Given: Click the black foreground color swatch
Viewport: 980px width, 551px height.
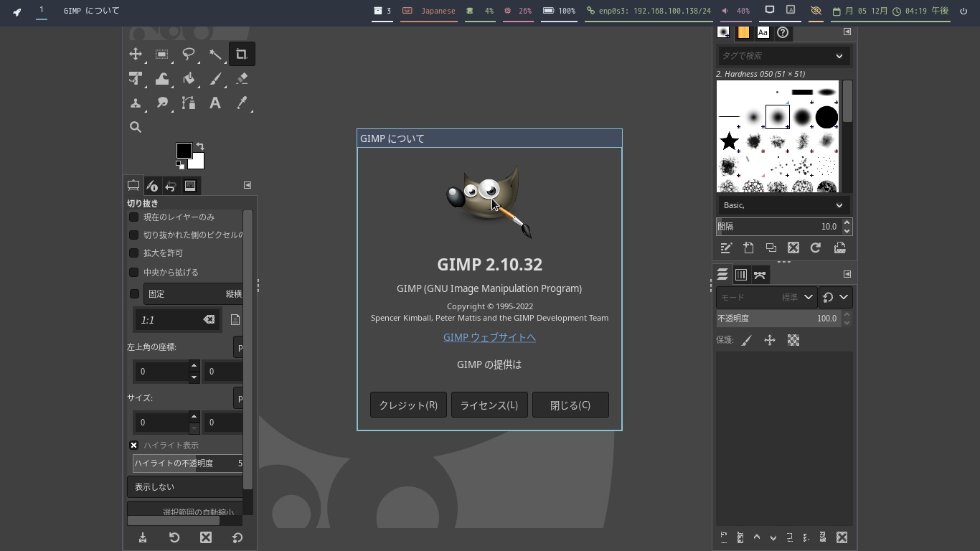Looking at the screenshot, I should [x=184, y=150].
